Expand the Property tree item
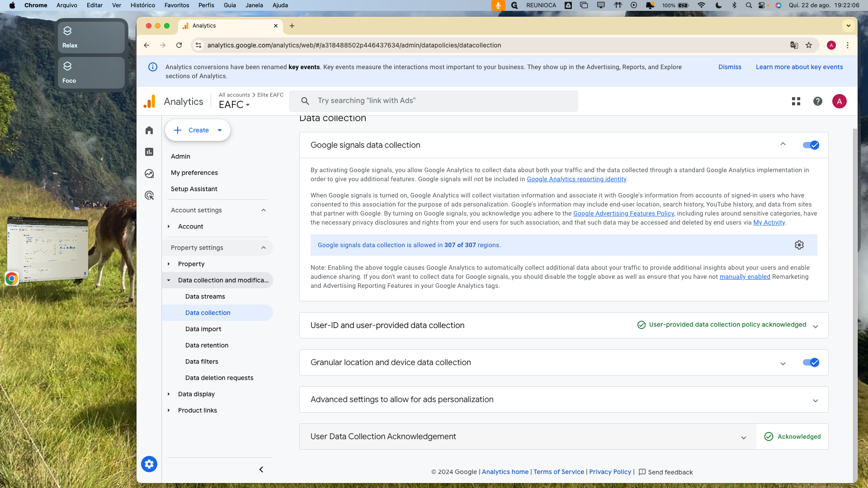Screen dimensions: 868x488 point(169,264)
